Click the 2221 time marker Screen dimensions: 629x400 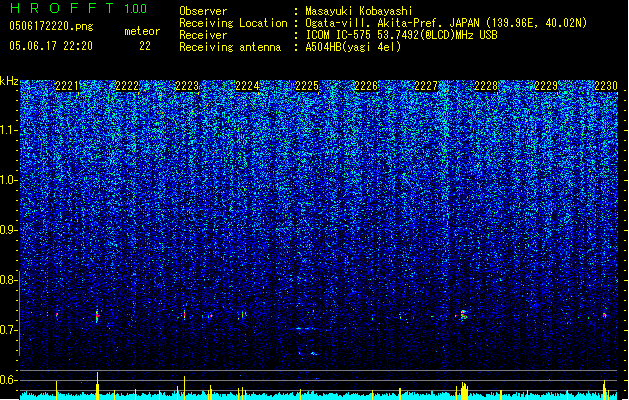(67, 86)
